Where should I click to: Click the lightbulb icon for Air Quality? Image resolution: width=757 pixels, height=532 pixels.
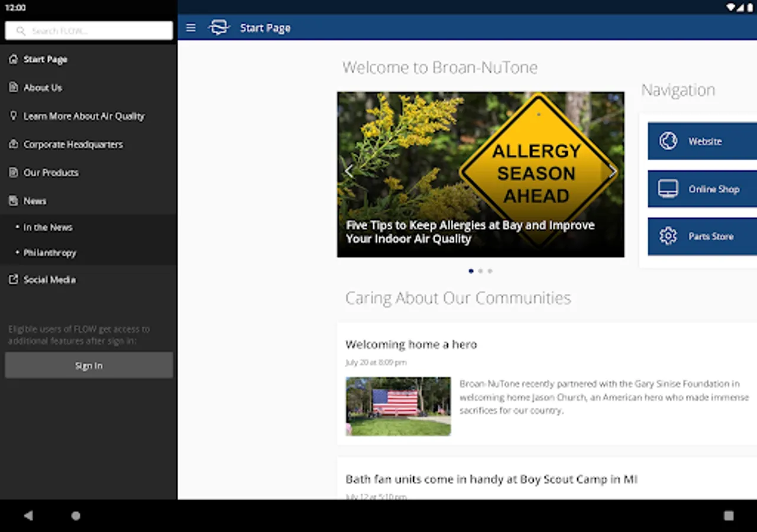pyautogui.click(x=14, y=116)
